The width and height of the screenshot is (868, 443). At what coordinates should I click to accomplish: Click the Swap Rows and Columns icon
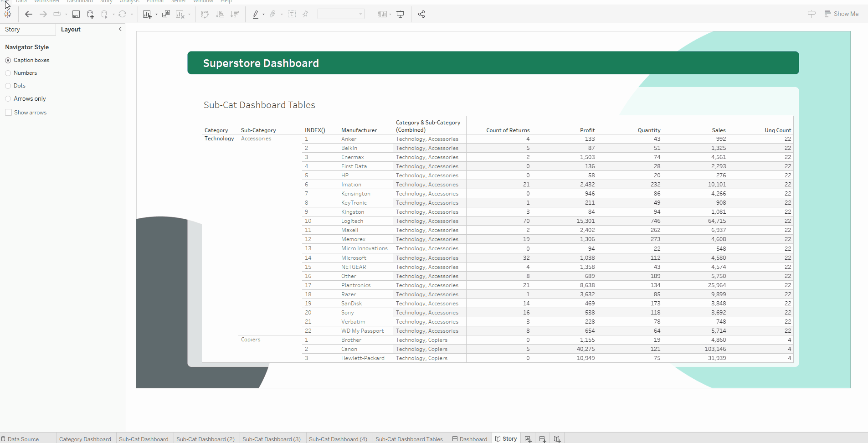tap(205, 14)
